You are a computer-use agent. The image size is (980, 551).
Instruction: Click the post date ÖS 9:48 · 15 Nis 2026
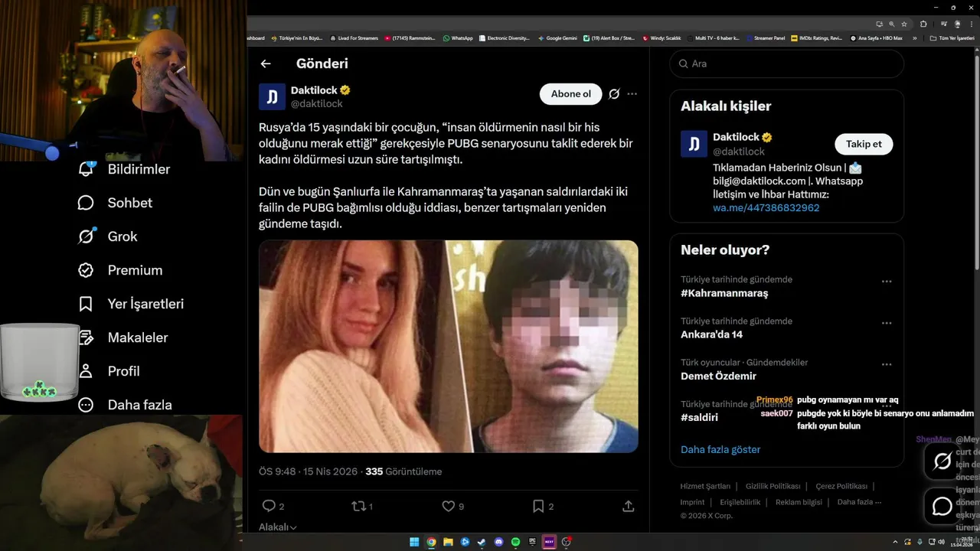(308, 471)
